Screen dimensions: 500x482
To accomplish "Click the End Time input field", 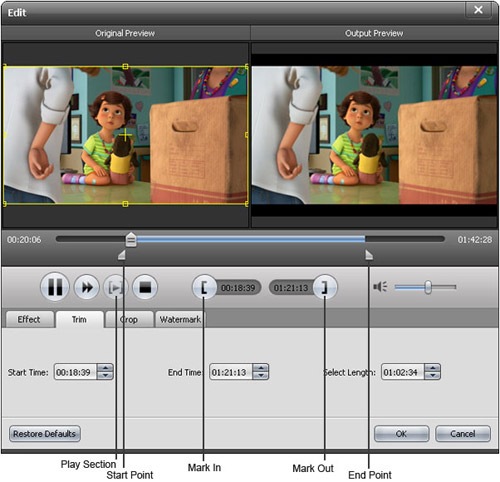I will click(x=231, y=372).
